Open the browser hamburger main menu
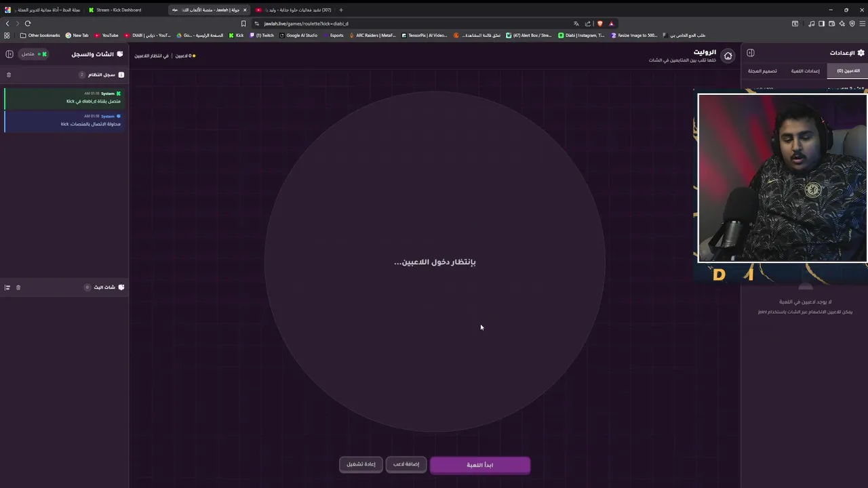Image resolution: width=868 pixels, height=488 pixels. pyautogui.click(x=862, y=23)
